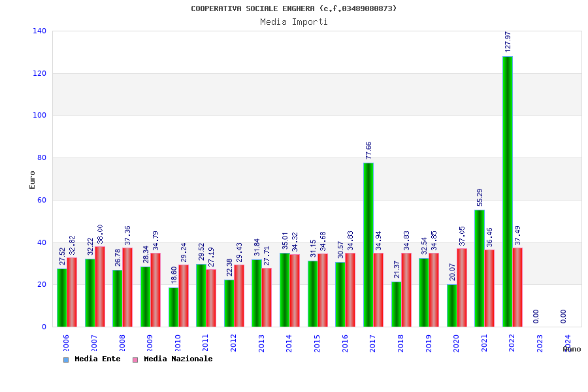Click the 40 y-axis tick label
The width and height of the screenshot is (588, 392).
click(x=42, y=242)
